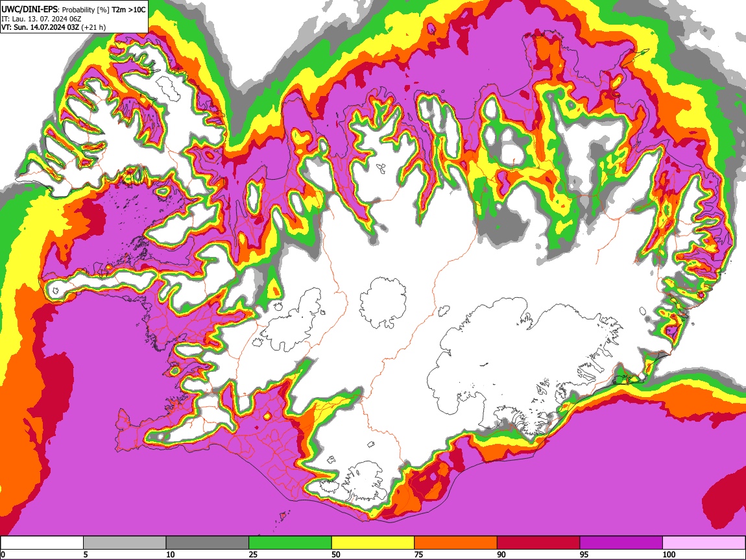Click the '5' legend tick label

(86, 554)
